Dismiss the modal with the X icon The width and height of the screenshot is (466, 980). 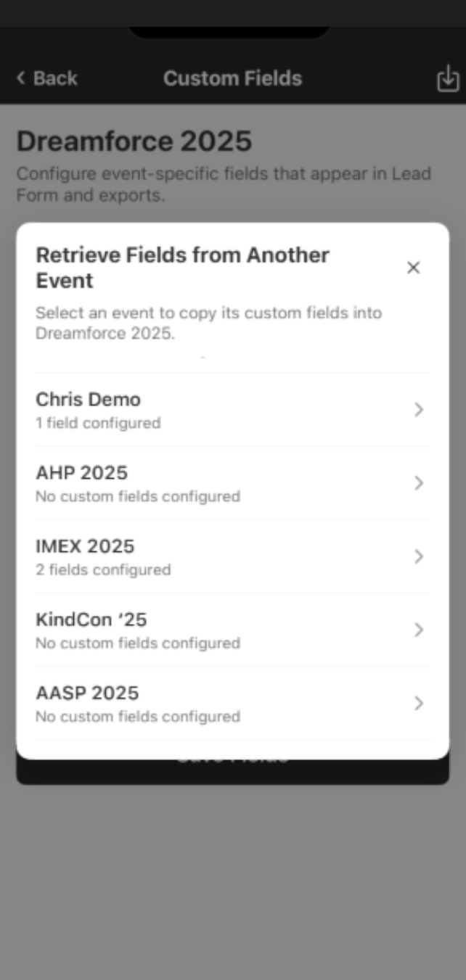point(413,267)
